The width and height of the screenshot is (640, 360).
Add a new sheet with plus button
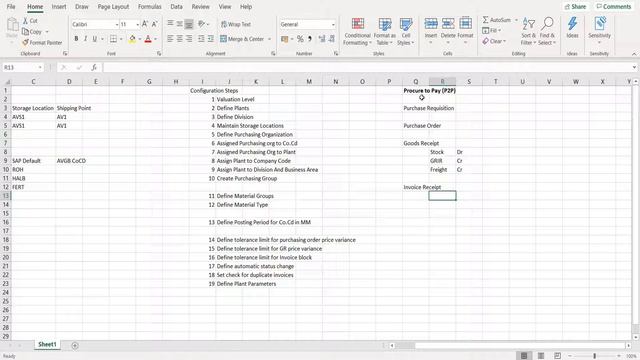pos(75,345)
